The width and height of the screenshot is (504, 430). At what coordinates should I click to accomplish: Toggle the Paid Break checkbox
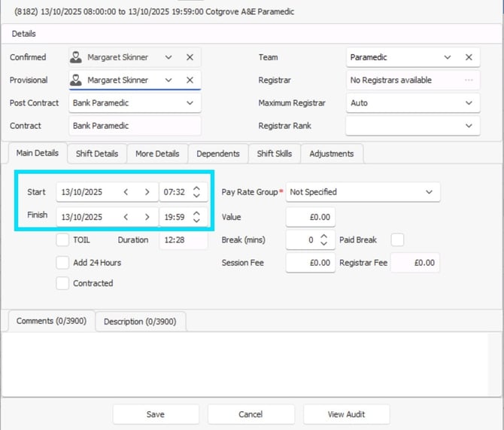pos(397,240)
